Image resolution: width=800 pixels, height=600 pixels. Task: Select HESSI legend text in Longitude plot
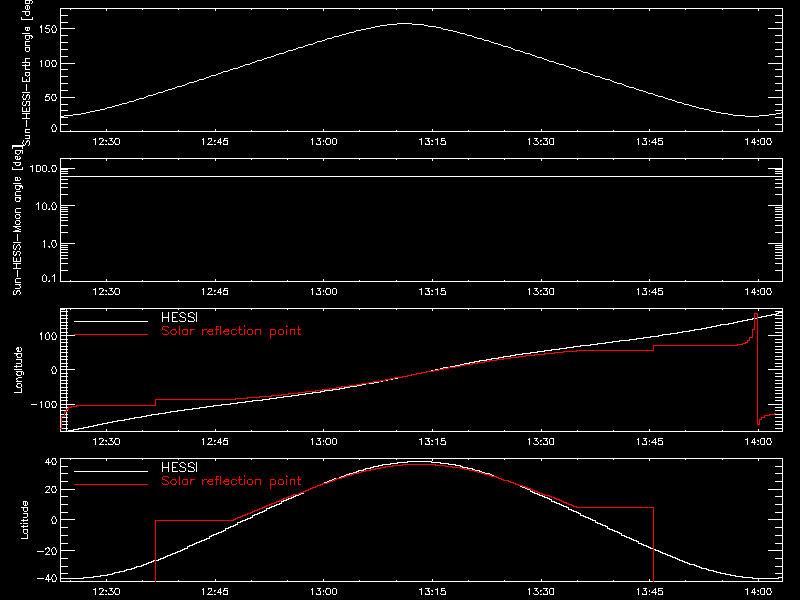click(x=179, y=317)
